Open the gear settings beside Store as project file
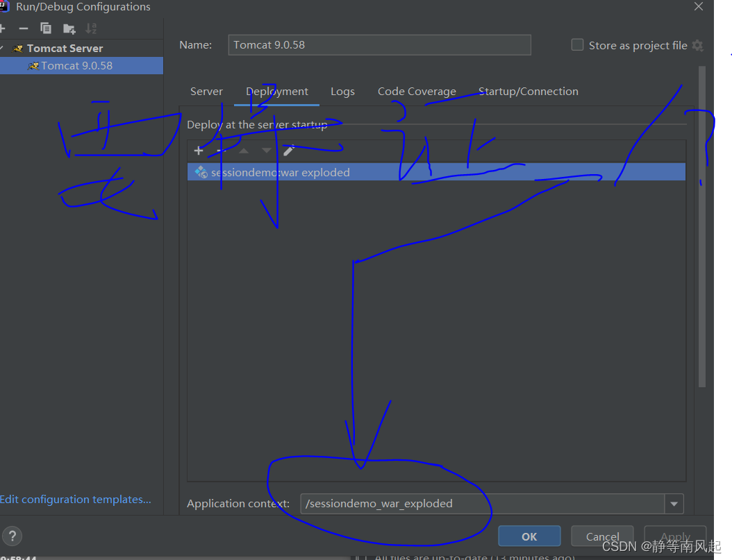The height and width of the screenshot is (560, 732). pos(698,45)
